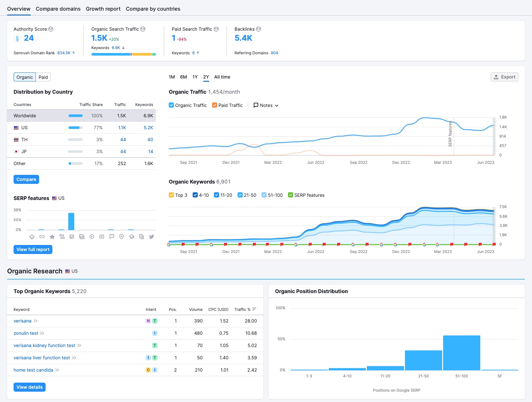Click the Knowledge panel graduation cap icon

132,237
